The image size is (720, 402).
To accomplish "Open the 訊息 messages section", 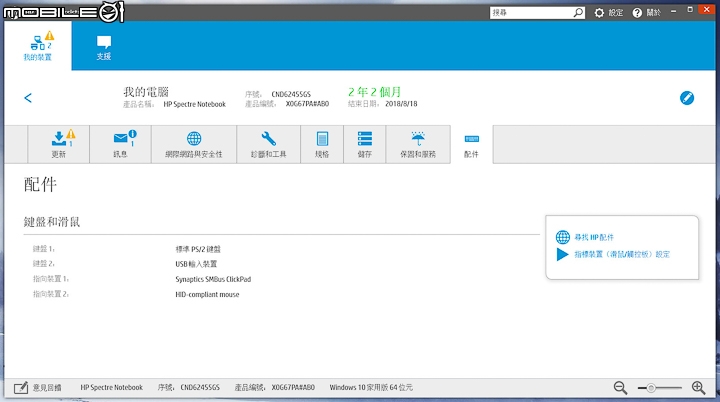I will coord(120,144).
